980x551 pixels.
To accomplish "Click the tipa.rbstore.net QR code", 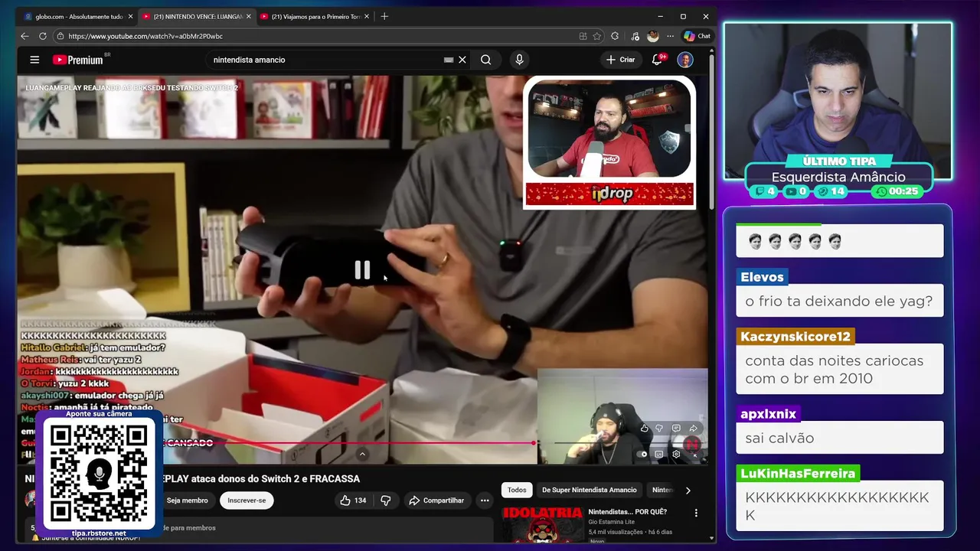I will coord(99,472).
